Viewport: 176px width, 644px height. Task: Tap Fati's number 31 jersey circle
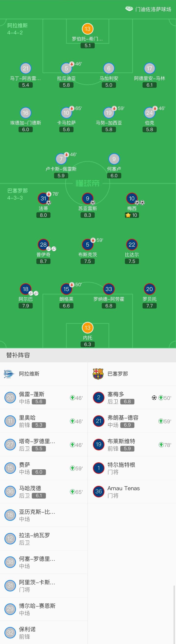43,199
